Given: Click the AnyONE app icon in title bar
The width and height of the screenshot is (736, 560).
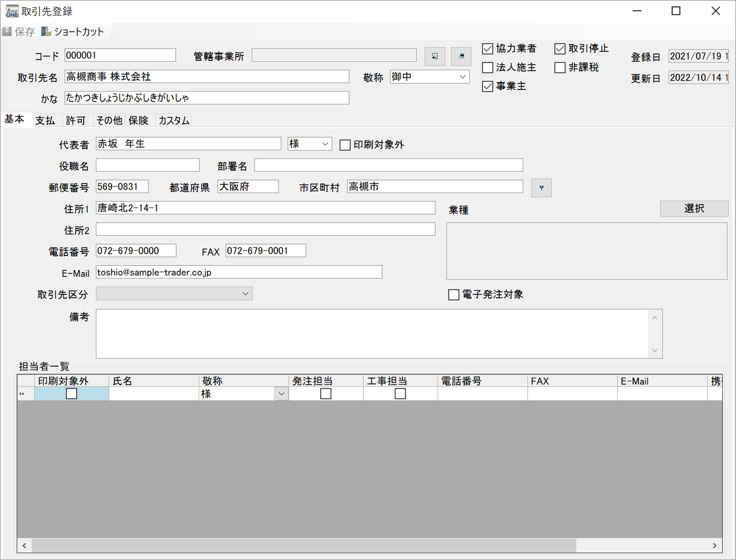Looking at the screenshot, I should pyautogui.click(x=12, y=11).
